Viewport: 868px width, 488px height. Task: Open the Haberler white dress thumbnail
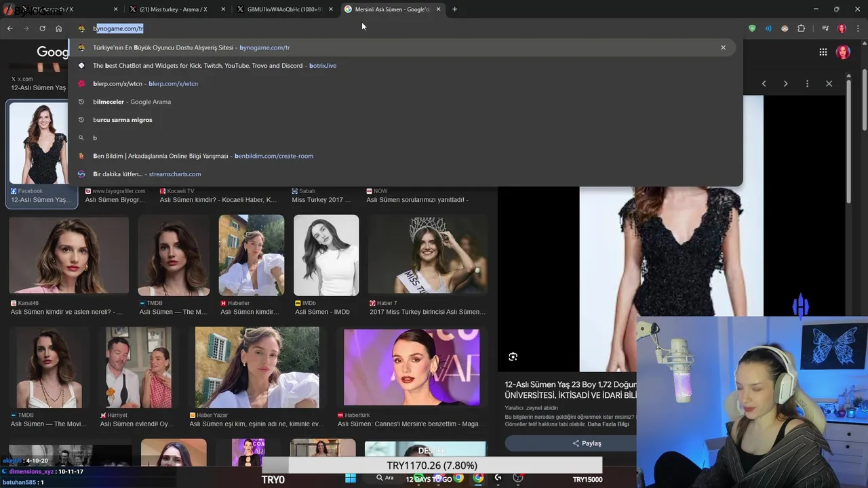pyautogui.click(x=252, y=255)
